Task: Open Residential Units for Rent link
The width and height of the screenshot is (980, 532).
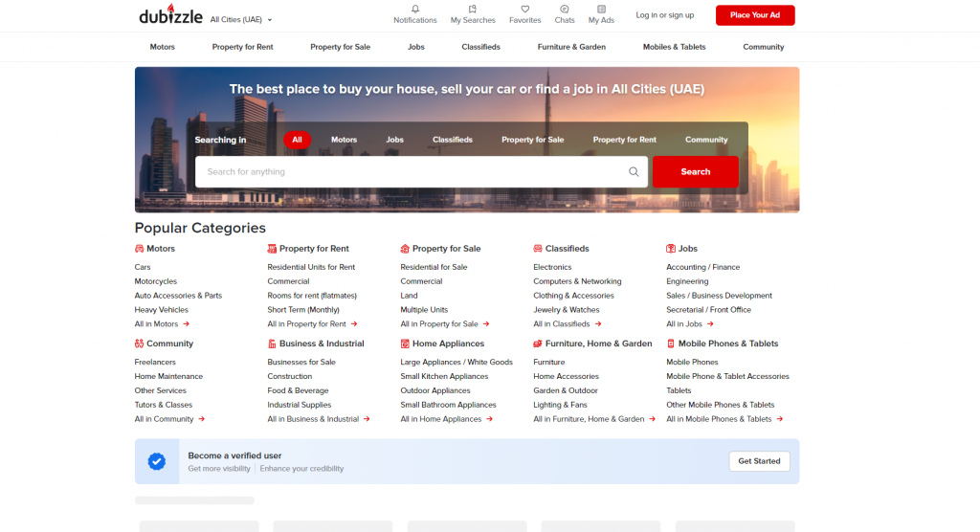Action: click(x=311, y=267)
